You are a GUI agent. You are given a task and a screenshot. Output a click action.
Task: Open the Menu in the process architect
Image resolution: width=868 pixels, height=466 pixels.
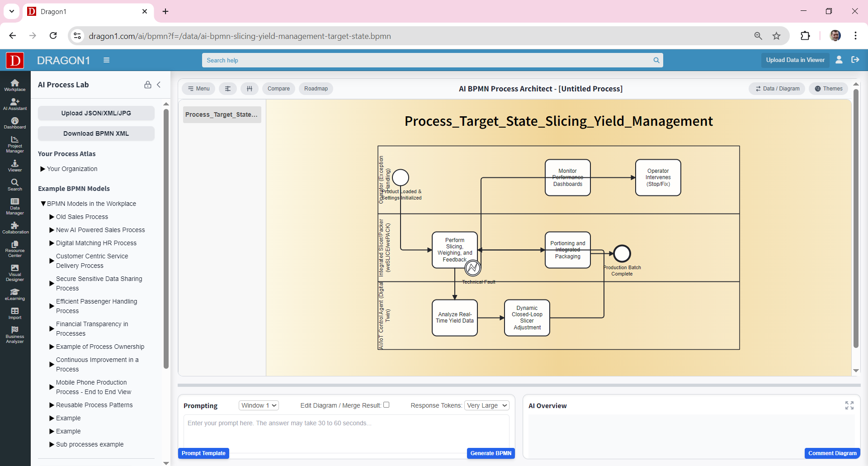198,89
